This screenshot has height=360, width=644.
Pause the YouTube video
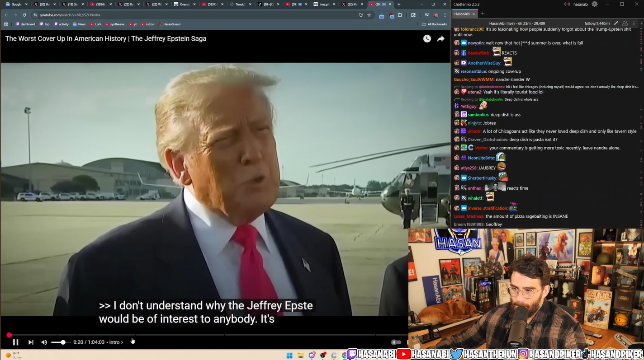[x=15, y=342]
